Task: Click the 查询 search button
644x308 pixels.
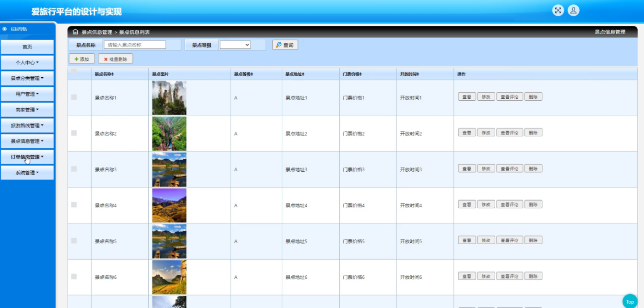Action: [285, 45]
